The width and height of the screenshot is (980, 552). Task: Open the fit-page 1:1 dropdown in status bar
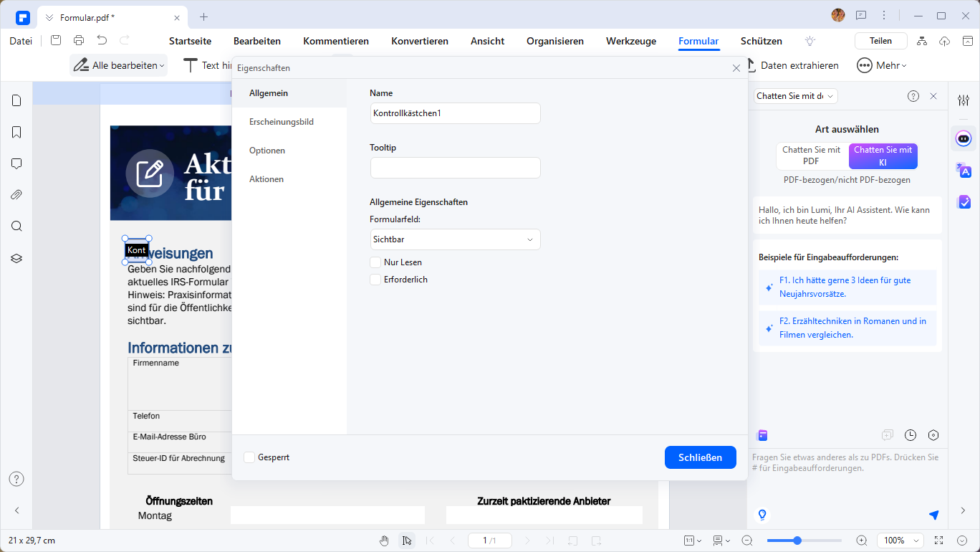coord(693,541)
